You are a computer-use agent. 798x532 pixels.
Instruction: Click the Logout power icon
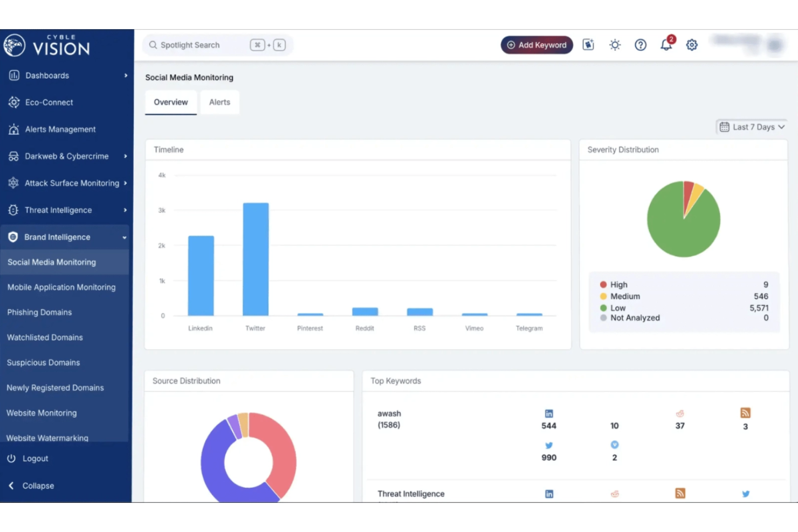(11, 458)
